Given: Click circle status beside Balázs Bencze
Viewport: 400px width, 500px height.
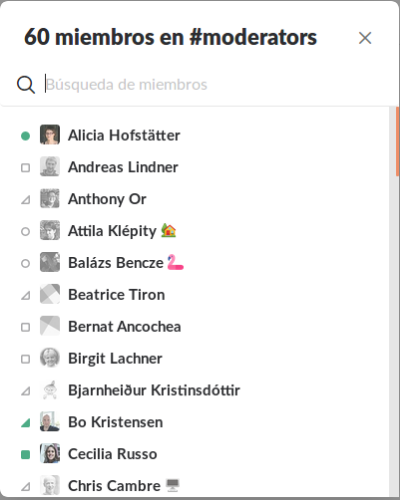Looking at the screenshot, I should coord(25,263).
